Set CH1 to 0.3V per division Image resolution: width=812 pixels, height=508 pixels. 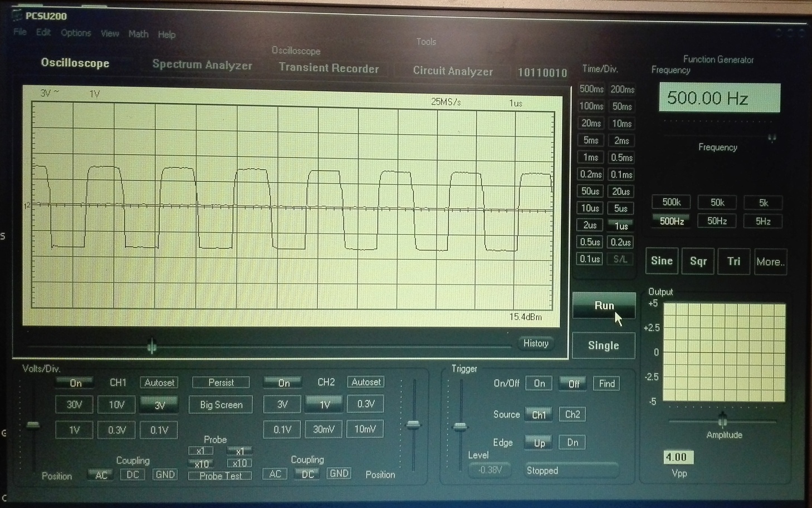point(116,430)
